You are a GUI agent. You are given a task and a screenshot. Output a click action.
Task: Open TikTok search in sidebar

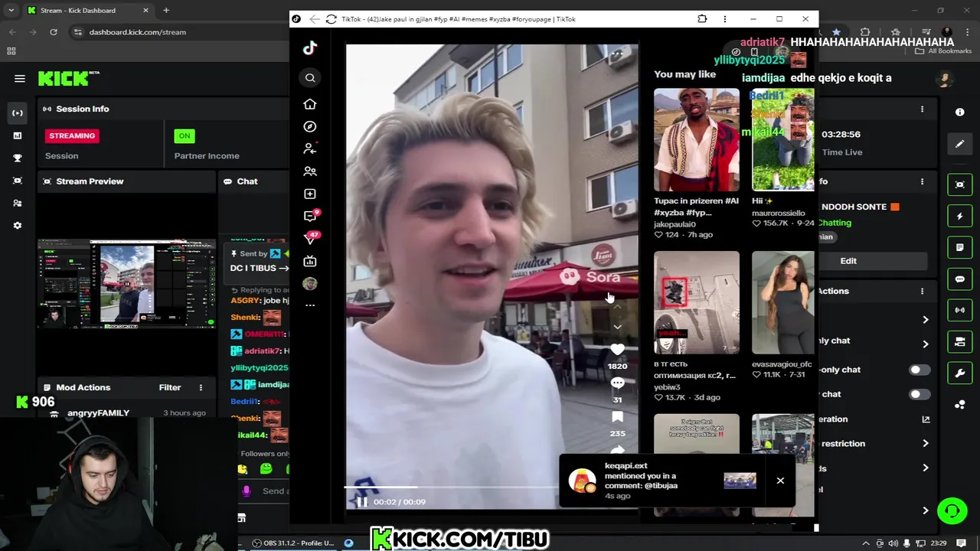[310, 77]
